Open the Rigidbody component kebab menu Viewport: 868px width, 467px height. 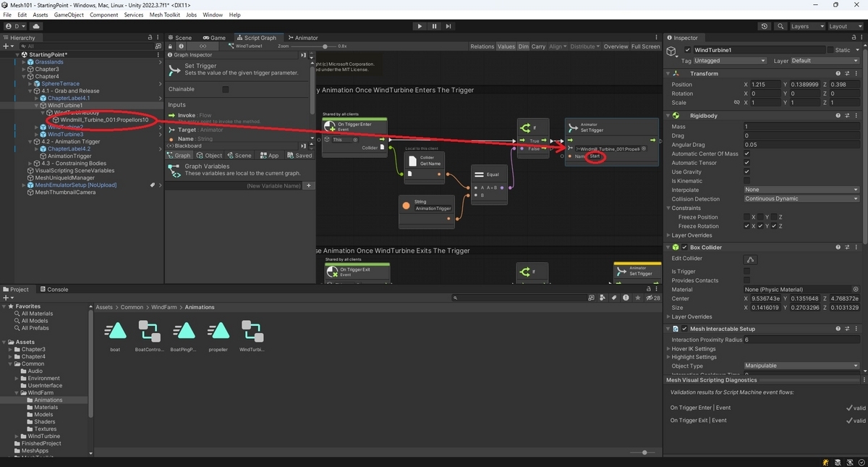(x=857, y=116)
